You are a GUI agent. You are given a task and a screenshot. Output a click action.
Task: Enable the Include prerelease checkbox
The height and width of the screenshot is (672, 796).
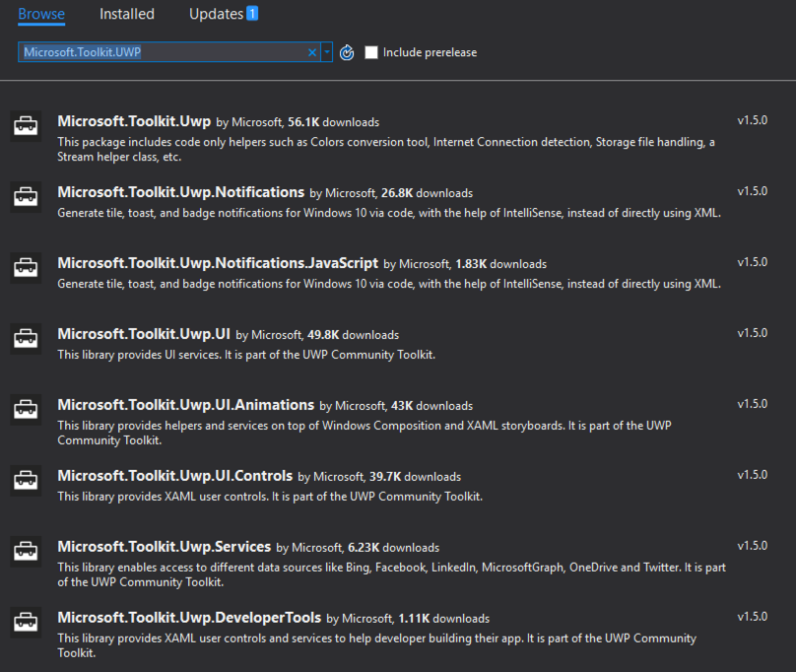371,52
